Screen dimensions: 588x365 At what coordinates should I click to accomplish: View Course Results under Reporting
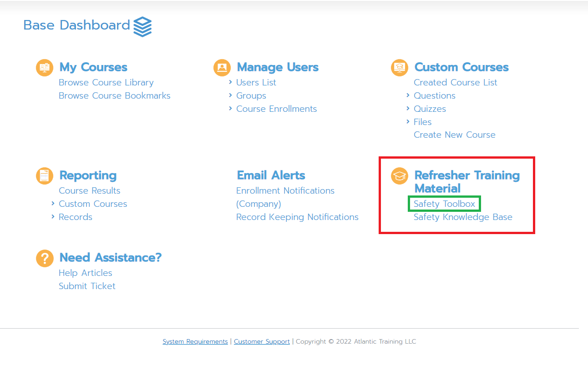tap(90, 190)
